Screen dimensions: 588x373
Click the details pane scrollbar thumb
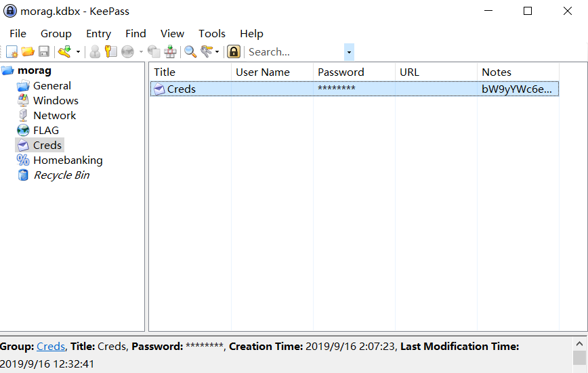579,357
